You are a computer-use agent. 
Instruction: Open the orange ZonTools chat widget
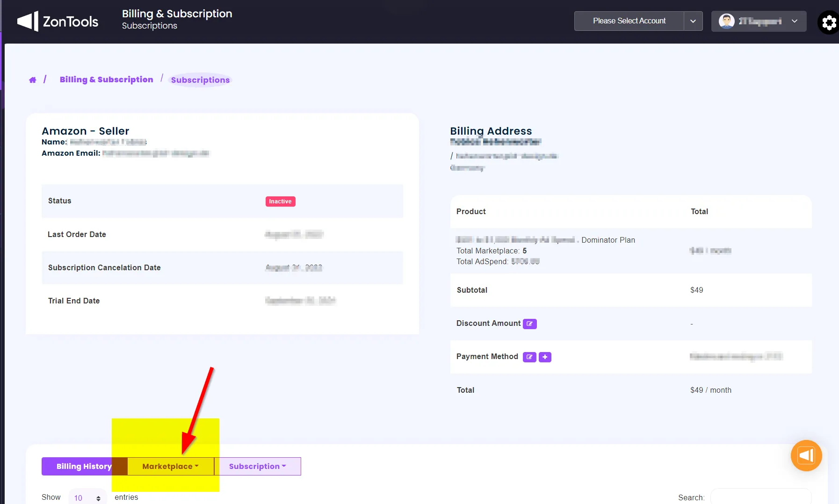point(806,455)
